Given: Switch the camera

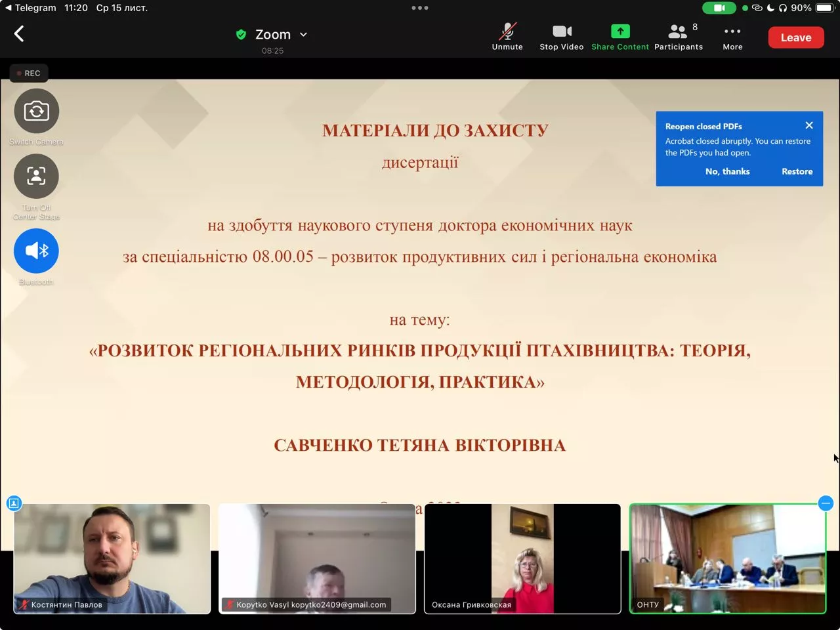Looking at the screenshot, I should (36, 110).
